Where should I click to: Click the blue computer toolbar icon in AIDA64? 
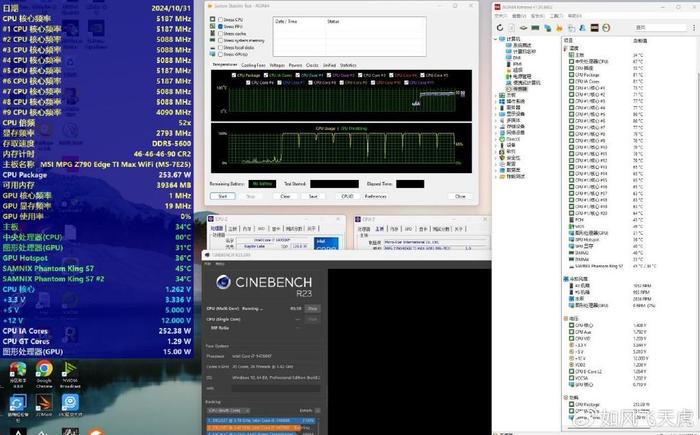click(x=547, y=28)
